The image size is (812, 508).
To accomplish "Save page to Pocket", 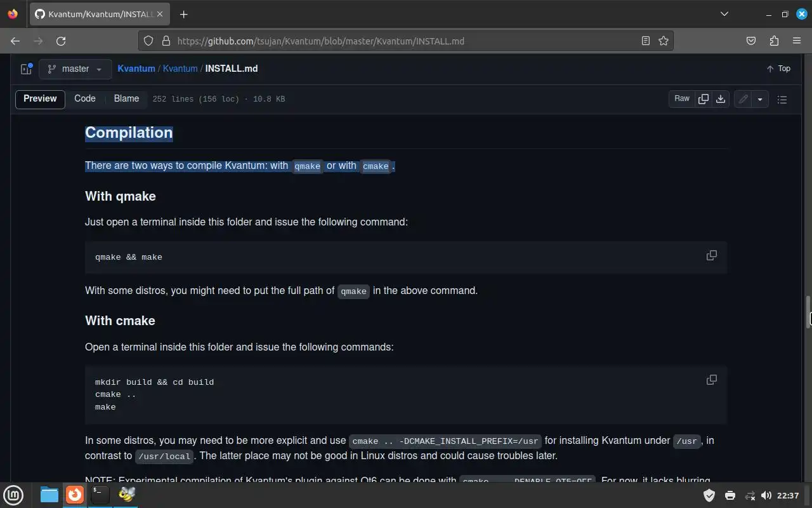I will click(751, 41).
